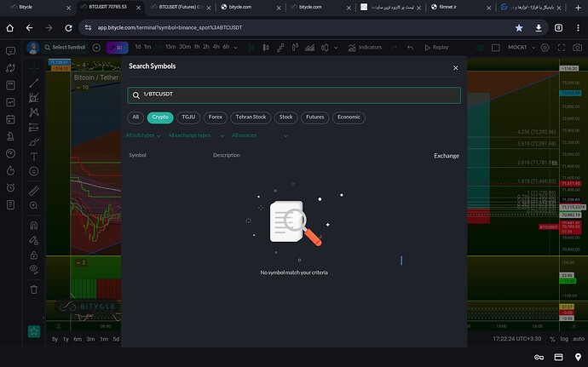
Task: Focus the symbol search input field
Action: [294, 95]
